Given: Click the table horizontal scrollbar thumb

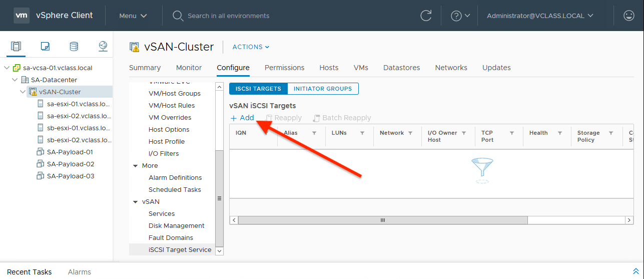Looking at the screenshot, I should [383, 220].
